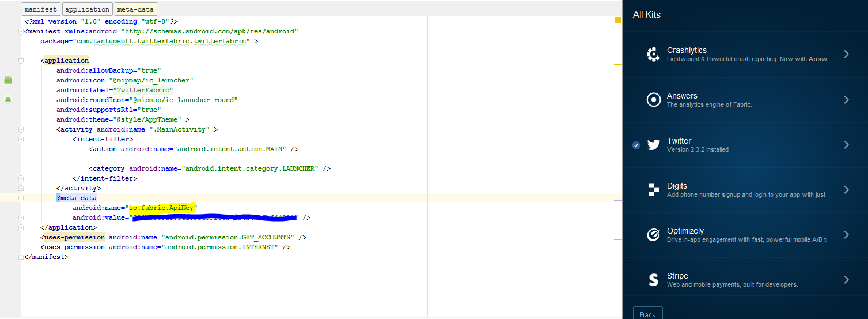Collapse the meta-data tag fold marker
This screenshot has width=868, height=319.
click(21, 198)
